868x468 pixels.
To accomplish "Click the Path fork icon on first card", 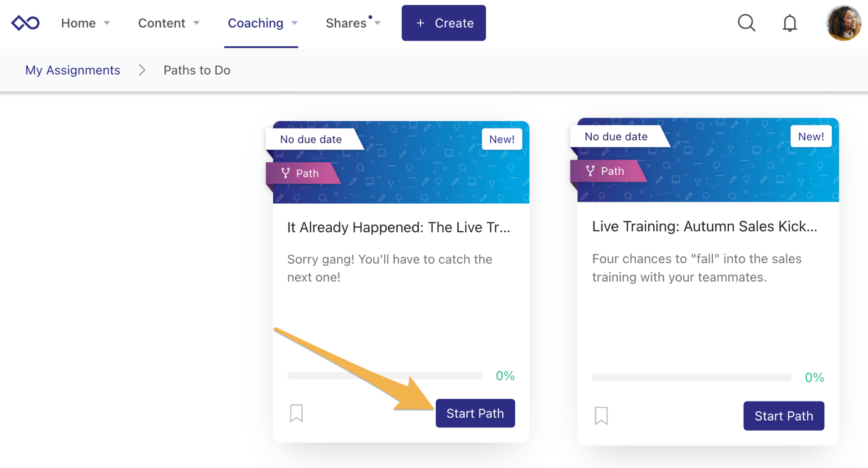I will click(x=286, y=173).
